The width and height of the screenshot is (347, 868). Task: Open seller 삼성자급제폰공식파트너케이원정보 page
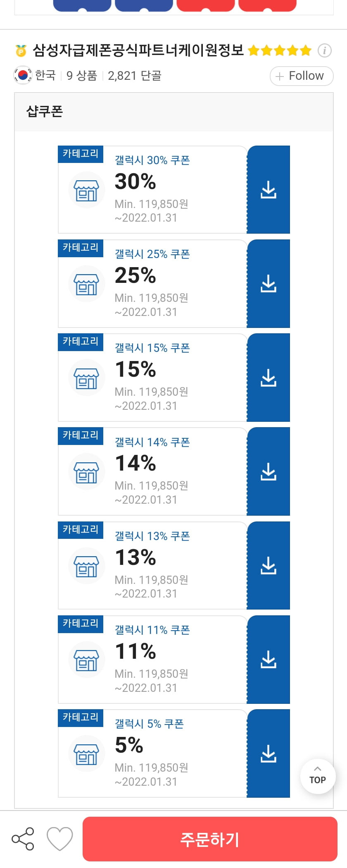click(x=138, y=50)
